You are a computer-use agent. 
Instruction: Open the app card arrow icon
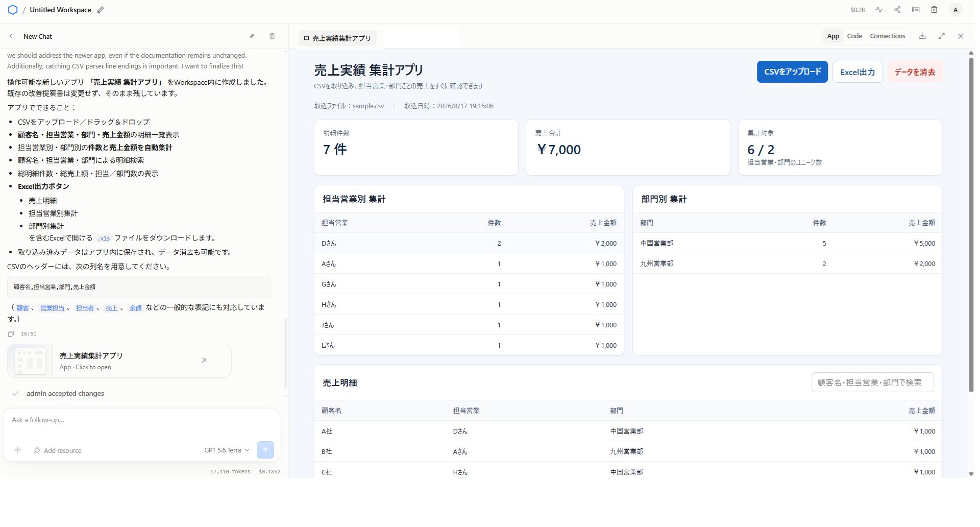[x=204, y=361]
